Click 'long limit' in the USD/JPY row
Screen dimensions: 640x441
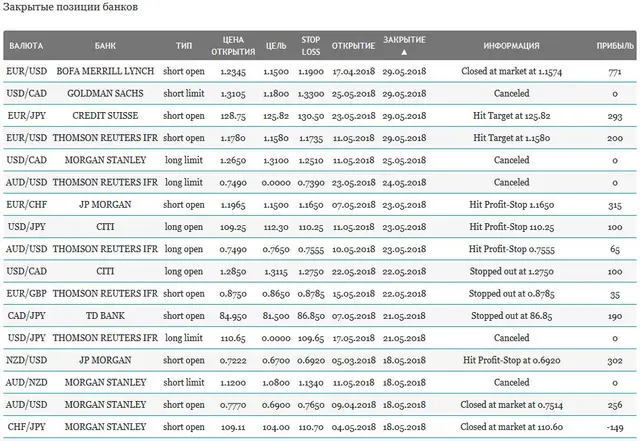(x=184, y=338)
